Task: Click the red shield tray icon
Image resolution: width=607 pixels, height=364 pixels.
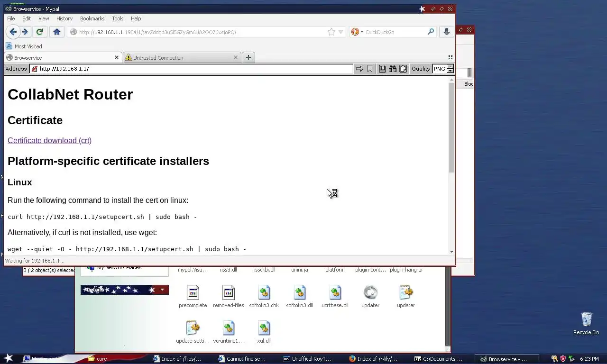Action: click(x=563, y=359)
